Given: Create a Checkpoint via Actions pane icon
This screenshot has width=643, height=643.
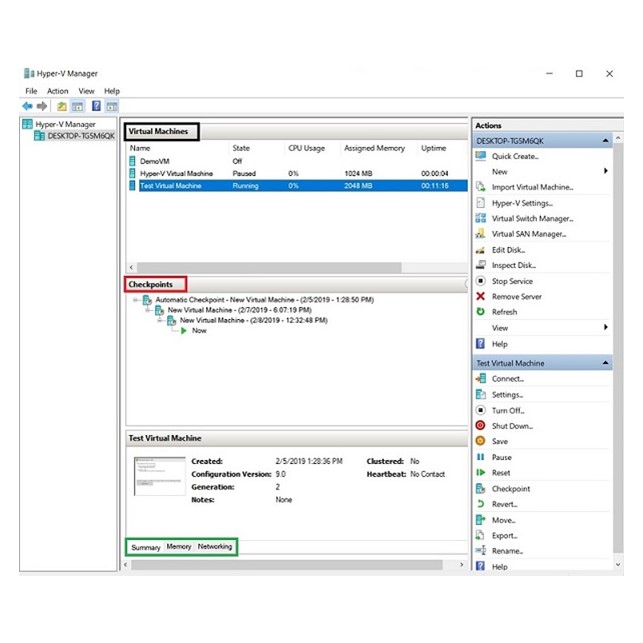Looking at the screenshot, I should (481, 489).
